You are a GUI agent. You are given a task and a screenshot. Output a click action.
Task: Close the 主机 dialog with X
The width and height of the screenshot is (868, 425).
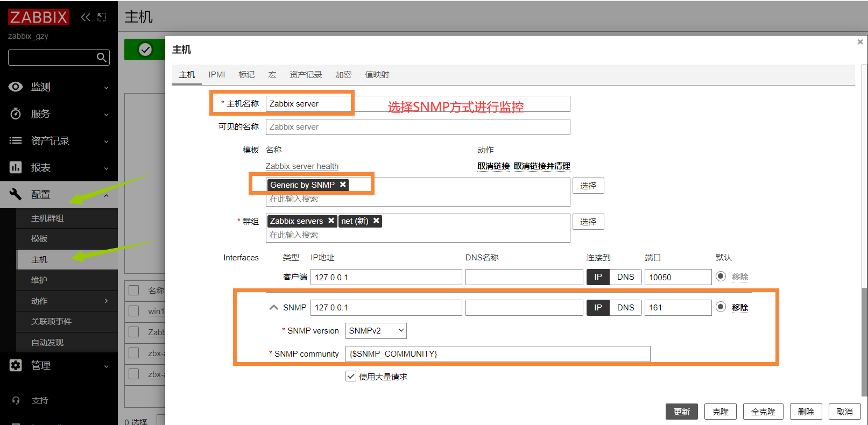coord(860,42)
